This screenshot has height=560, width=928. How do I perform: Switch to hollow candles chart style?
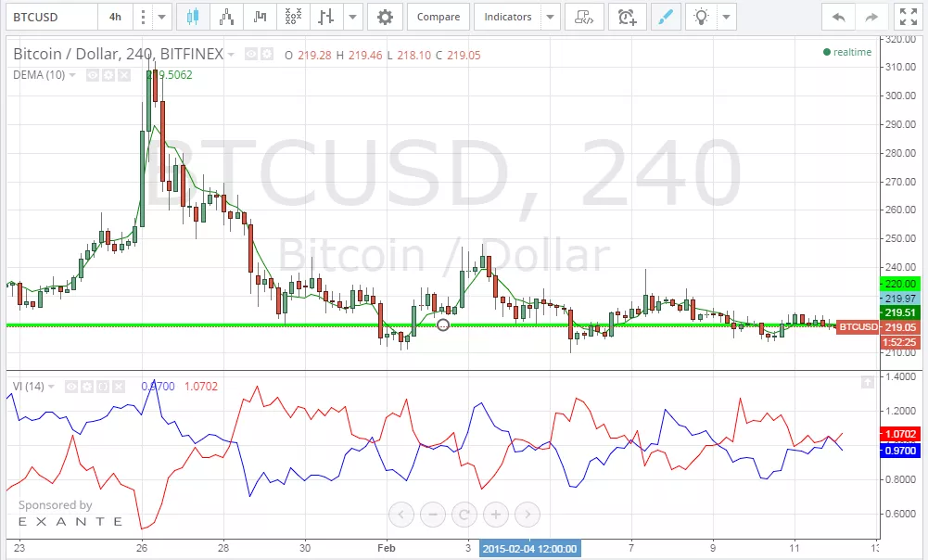tap(227, 17)
